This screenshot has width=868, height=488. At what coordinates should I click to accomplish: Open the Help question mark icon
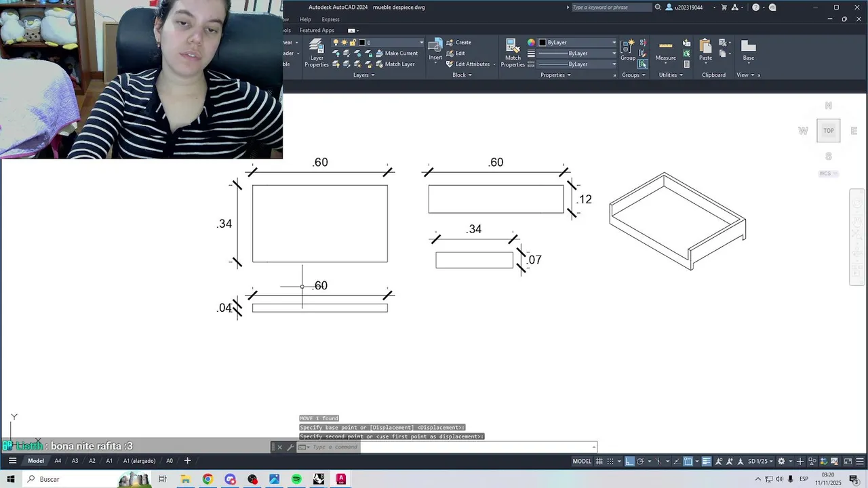pos(755,7)
